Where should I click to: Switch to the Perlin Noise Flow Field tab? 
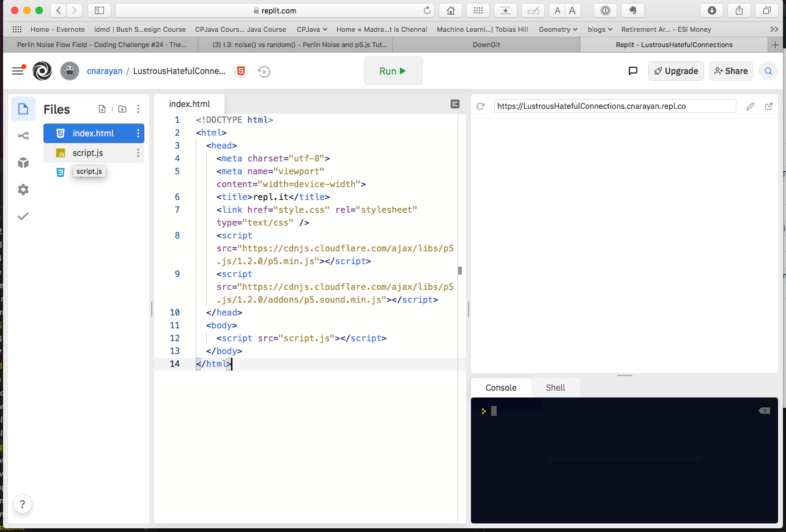click(102, 45)
